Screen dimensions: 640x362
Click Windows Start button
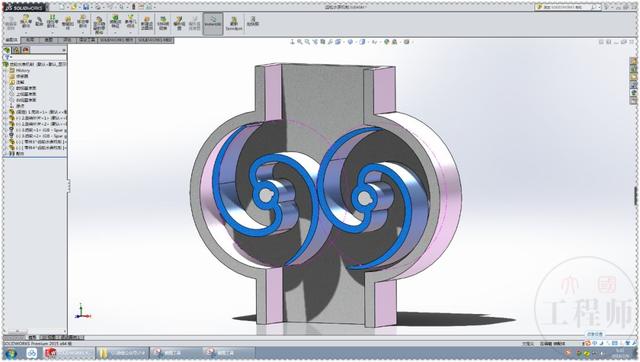coord(11,353)
